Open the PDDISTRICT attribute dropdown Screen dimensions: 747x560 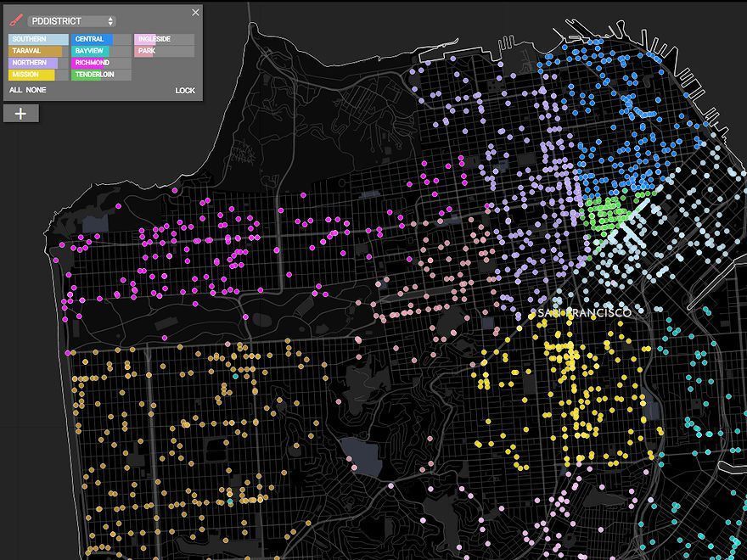click(71, 20)
